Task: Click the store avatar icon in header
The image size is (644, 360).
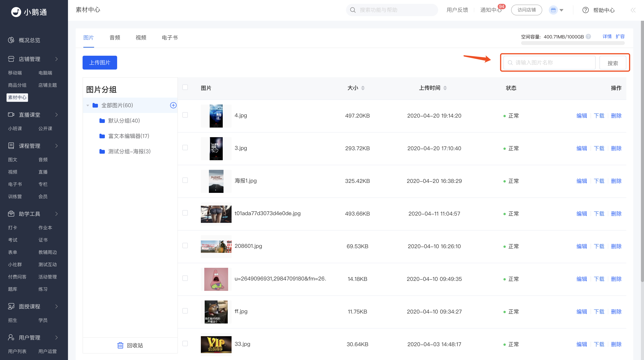Action: point(553,10)
